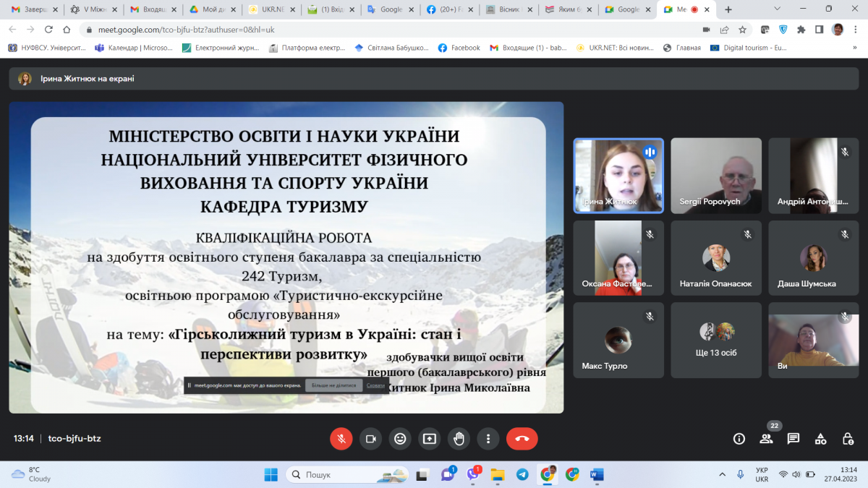868x488 pixels.
Task: Click the 'Сховати' hide link
Action: coord(375,386)
